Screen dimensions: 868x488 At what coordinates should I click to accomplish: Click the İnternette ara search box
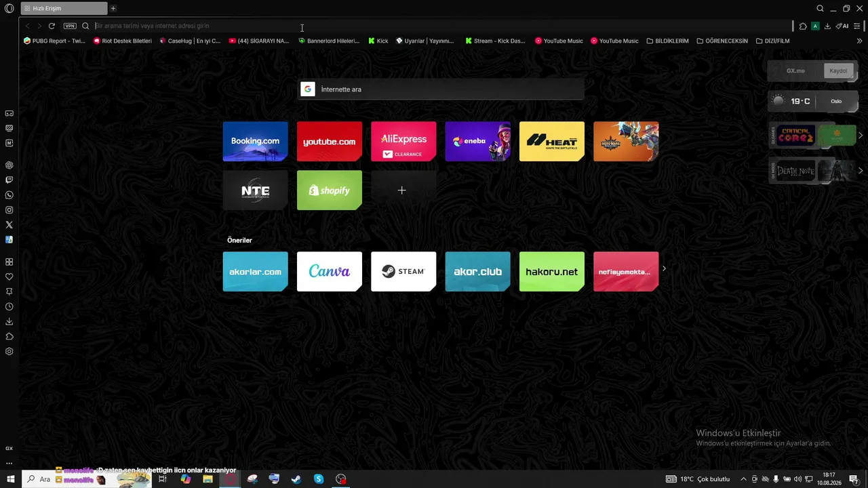click(441, 89)
